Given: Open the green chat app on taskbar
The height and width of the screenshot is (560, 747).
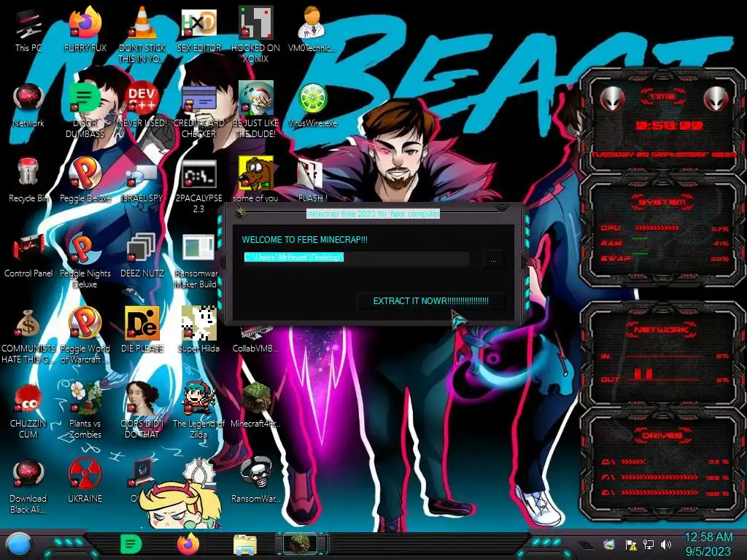Looking at the screenshot, I should click(131, 544).
